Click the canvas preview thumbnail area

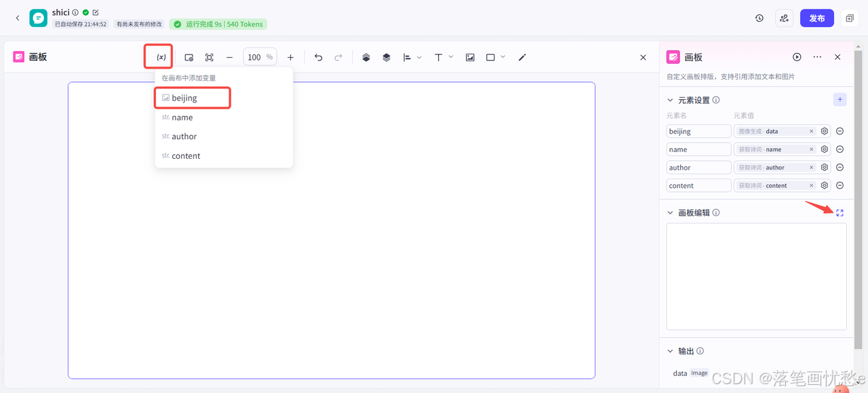(x=756, y=276)
